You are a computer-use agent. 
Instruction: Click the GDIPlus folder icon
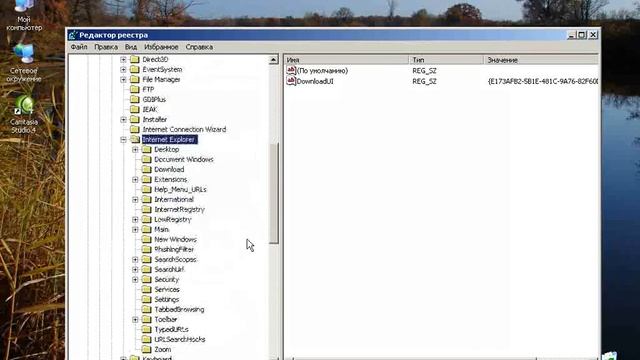click(x=135, y=99)
